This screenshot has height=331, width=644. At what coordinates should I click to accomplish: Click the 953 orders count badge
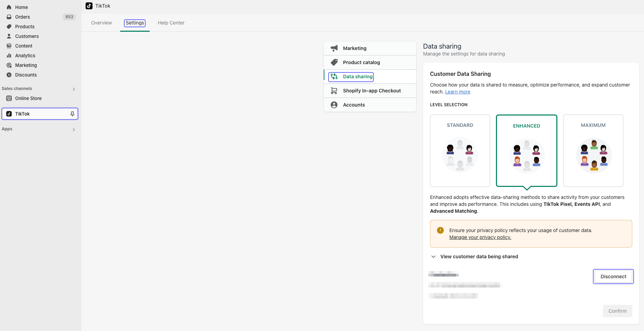pos(69,17)
